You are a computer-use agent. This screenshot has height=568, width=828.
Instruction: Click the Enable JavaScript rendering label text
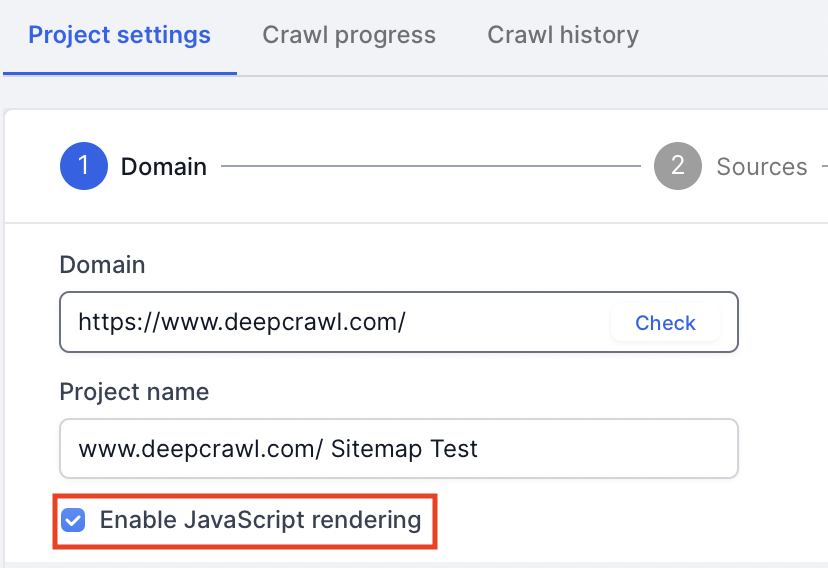(260, 520)
